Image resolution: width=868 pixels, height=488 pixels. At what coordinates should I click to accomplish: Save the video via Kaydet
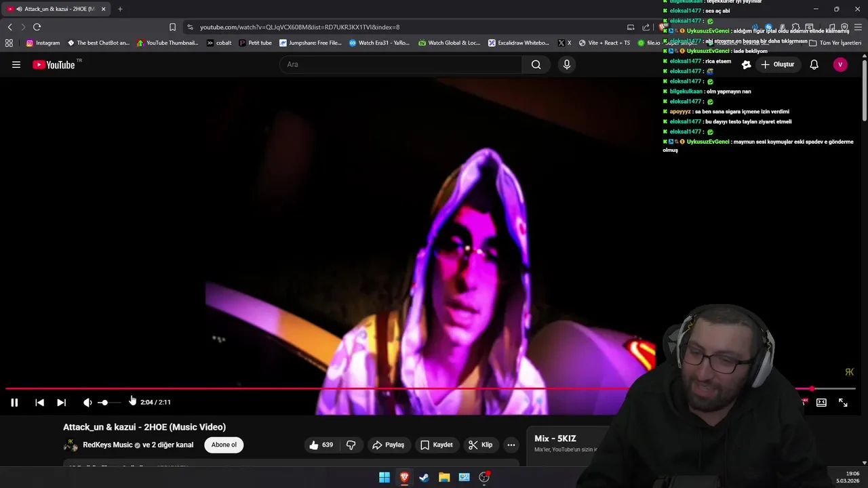[x=437, y=445]
